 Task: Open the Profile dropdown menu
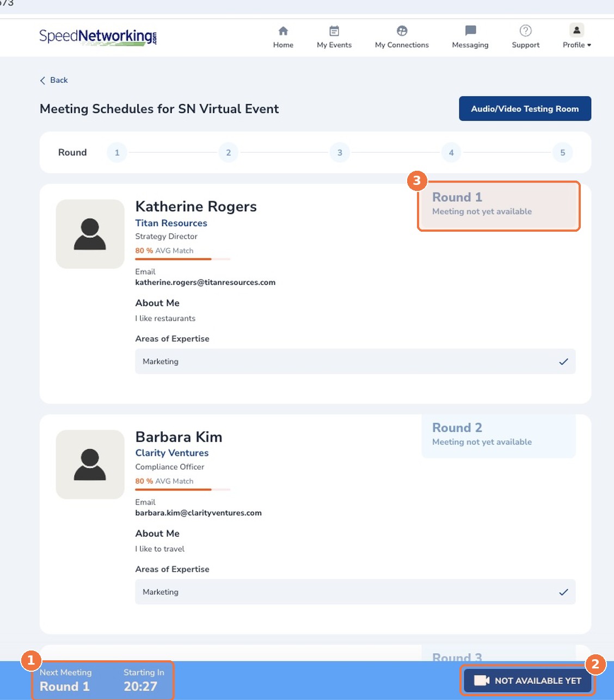(x=577, y=37)
